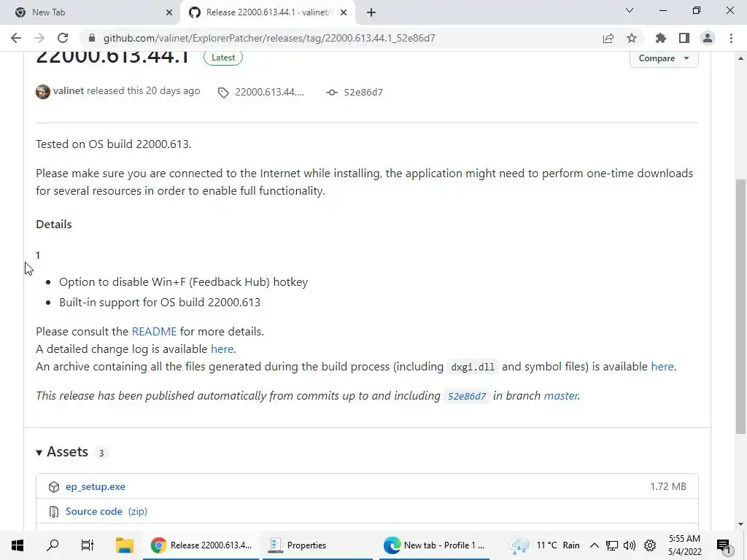Open clock showing 5:55 AM

tap(684, 545)
